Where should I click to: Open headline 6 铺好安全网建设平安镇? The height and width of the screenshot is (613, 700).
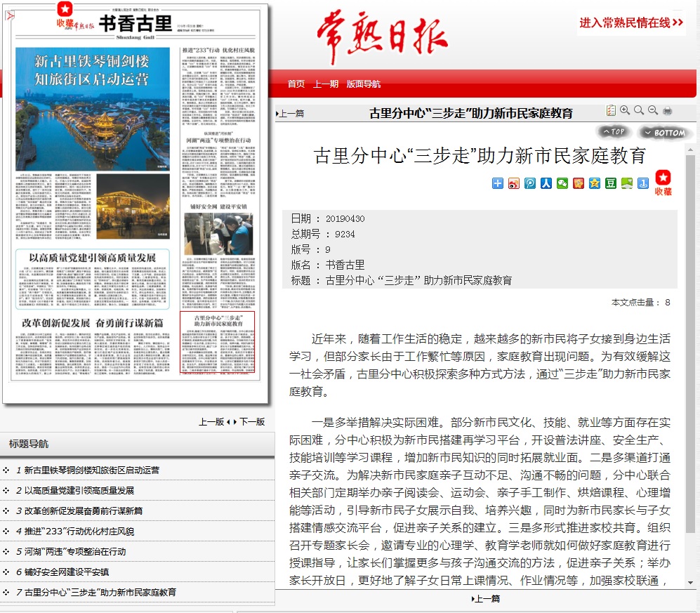67,572
